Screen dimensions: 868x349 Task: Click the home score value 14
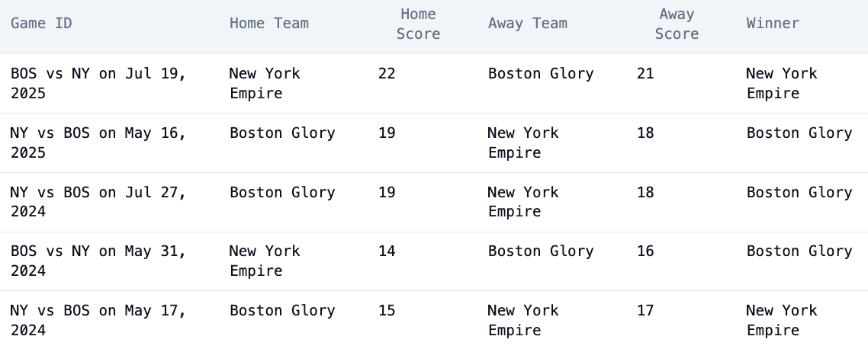[x=387, y=251]
